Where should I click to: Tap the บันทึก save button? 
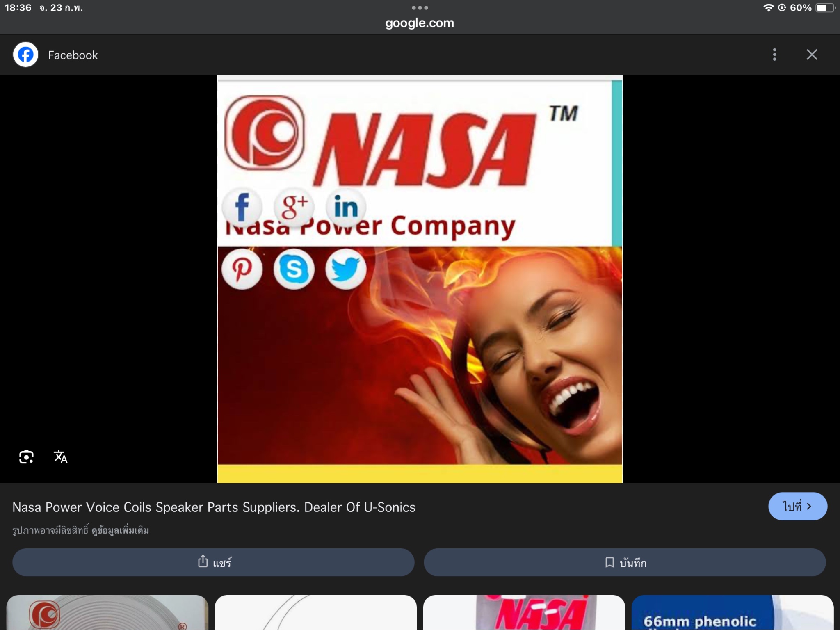coord(625,562)
